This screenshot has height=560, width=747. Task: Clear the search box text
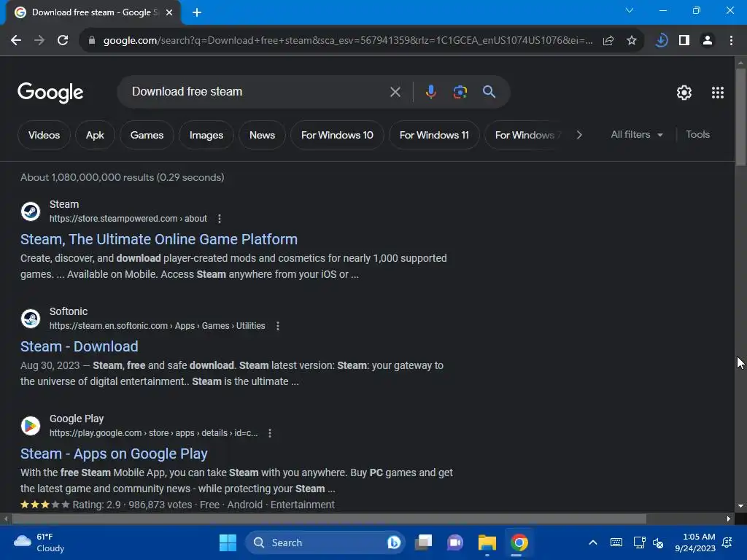[395, 92]
